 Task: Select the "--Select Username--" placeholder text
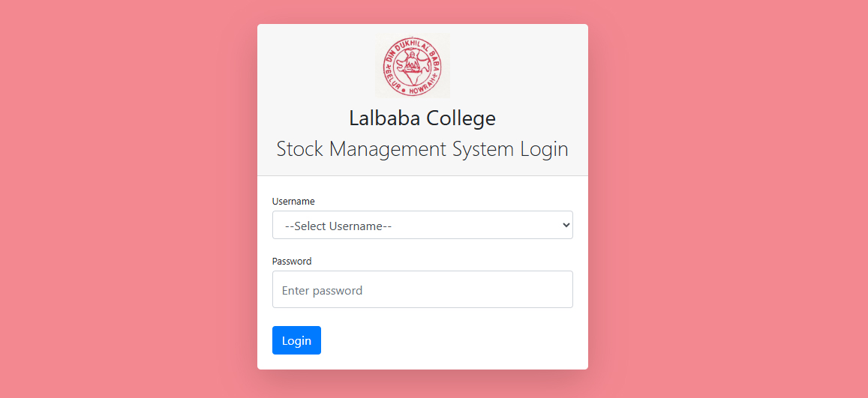click(338, 226)
